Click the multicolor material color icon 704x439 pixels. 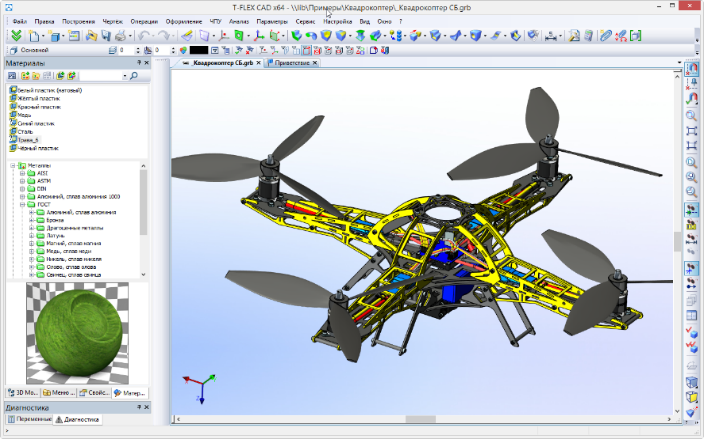(x=183, y=50)
